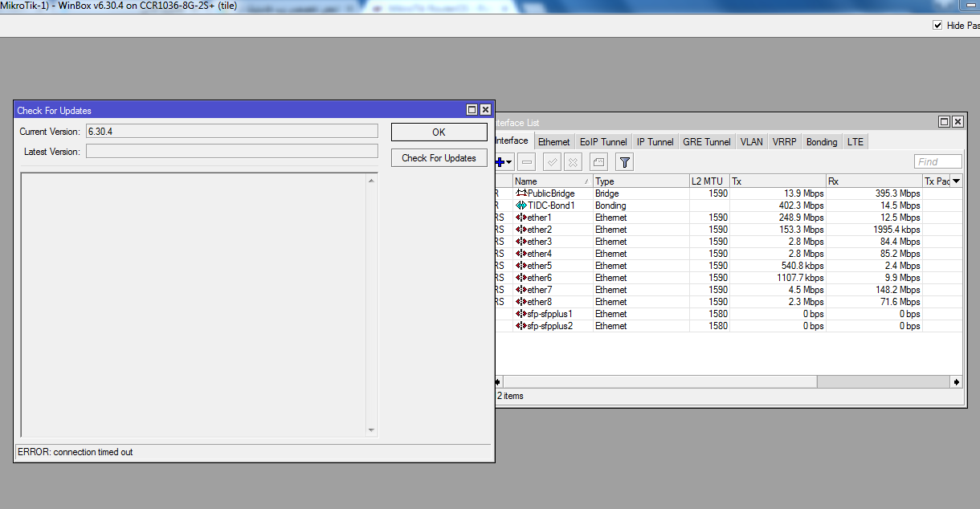Close the Interface List window
This screenshot has width=980, height=509.
[957, 121]
